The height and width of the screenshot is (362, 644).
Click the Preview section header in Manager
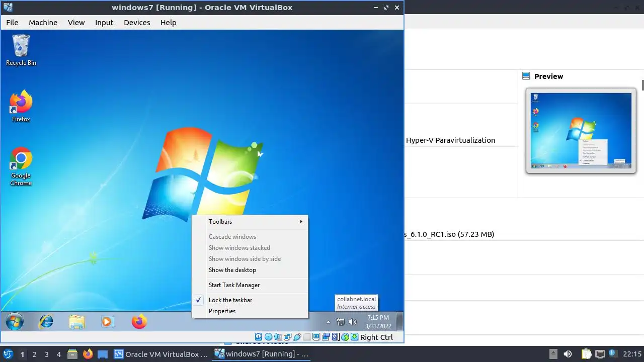[548, 76]
